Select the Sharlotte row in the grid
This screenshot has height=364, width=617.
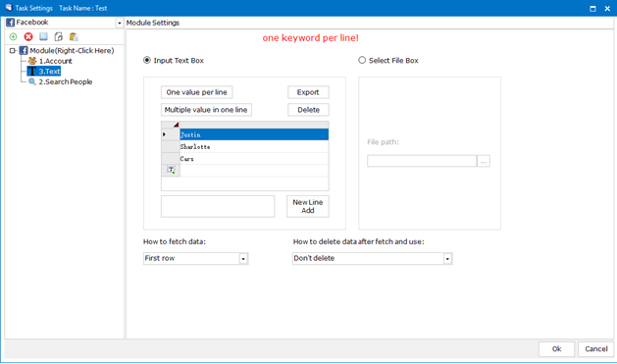click(x=254, y=147)
